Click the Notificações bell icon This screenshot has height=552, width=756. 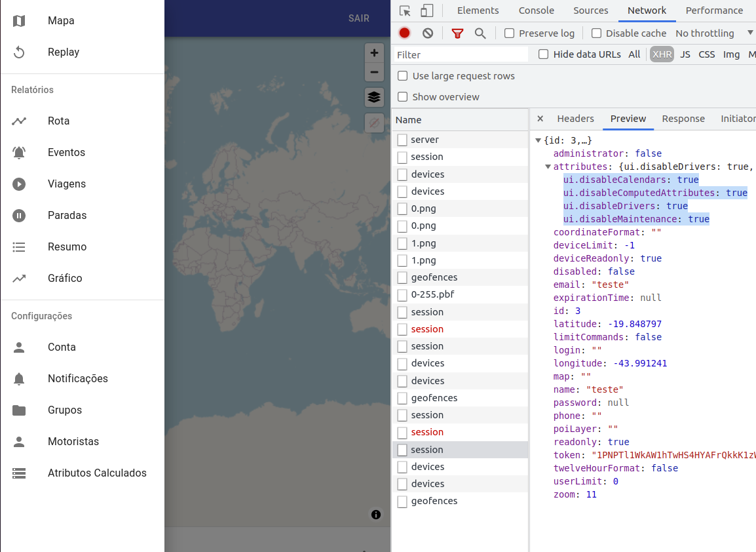(x=18, y=378)
